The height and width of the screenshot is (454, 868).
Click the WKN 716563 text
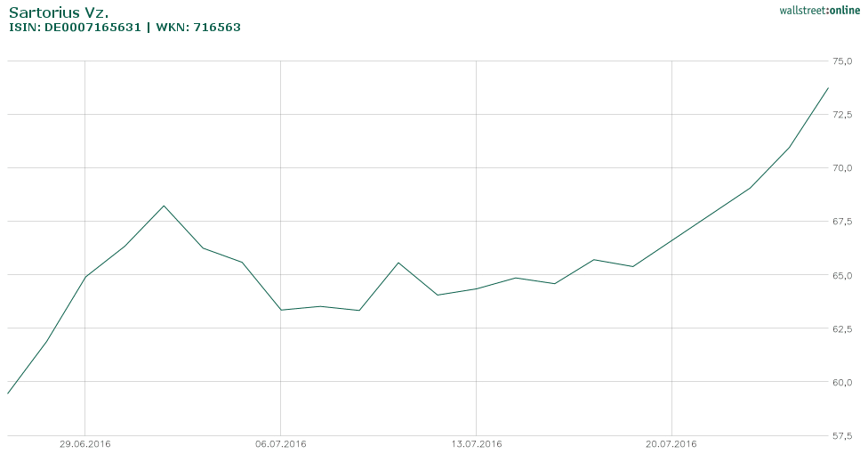coord(198,28)
